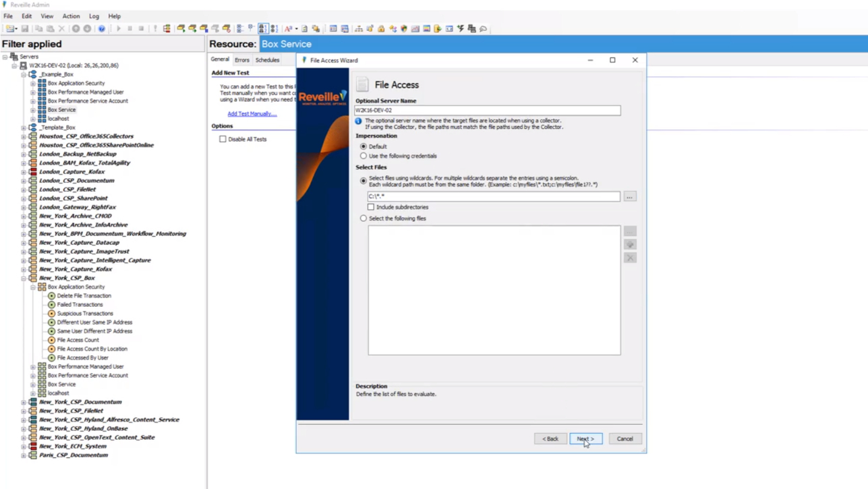Image resolution: width=868 pixels, height=489 pixels.
Task: Click the line chart toolbar icon
Action: 415,29
